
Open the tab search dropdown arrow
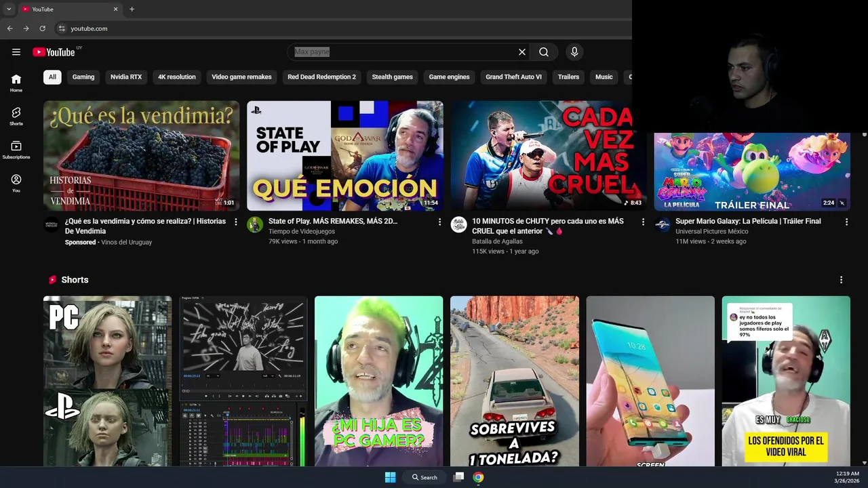(x=9, y=9)
